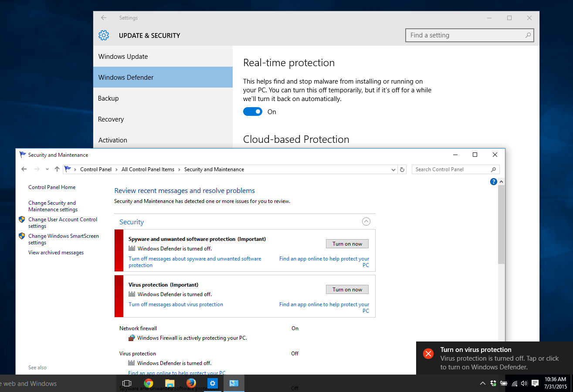Open the address bar dropdown arrow
573x392 pixels.
tap(393, 169)
